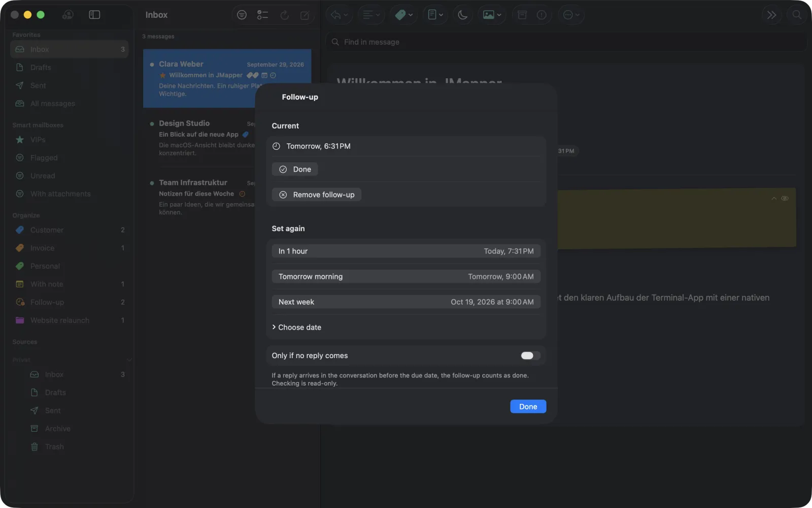Screen dimensions: 812x508
Task: Expand the Choose date section
Action: click(296, 327)
